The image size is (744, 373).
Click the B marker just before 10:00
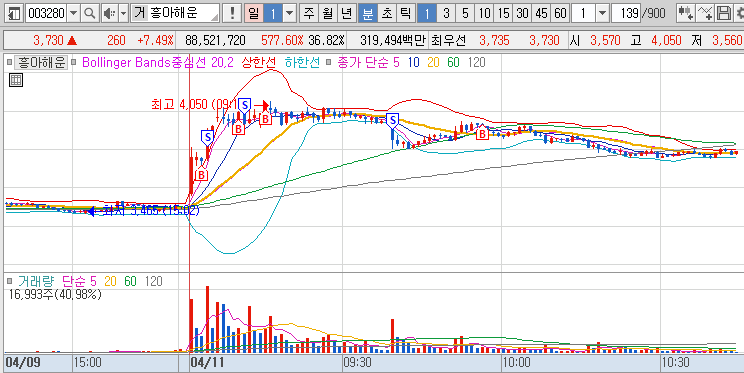coord(482,133)
